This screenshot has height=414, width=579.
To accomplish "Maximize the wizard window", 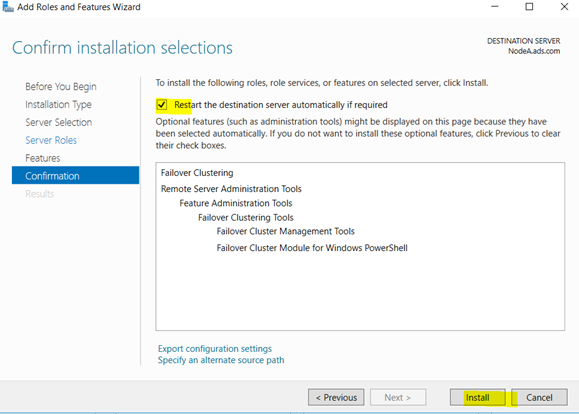I will (529, 7).
